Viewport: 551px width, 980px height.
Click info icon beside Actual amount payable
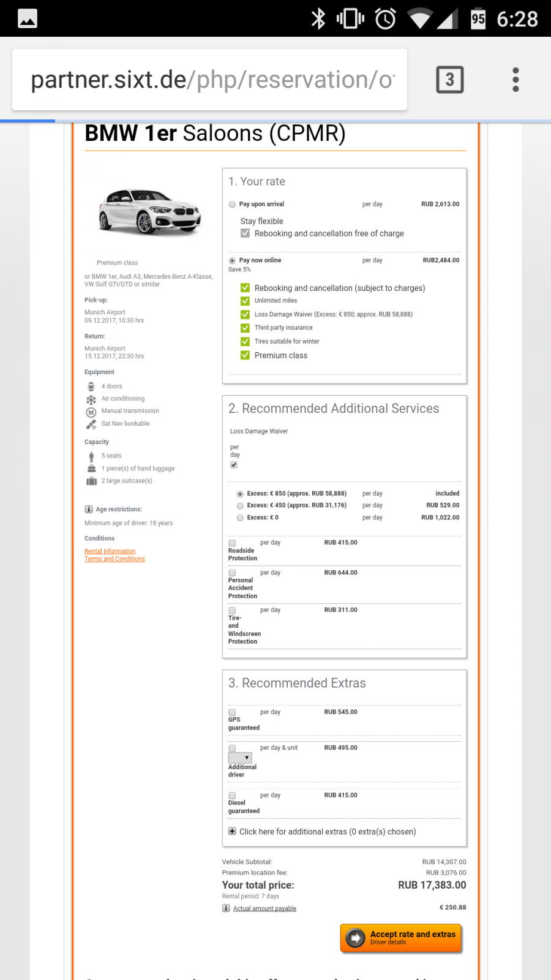tap(226, 908)
